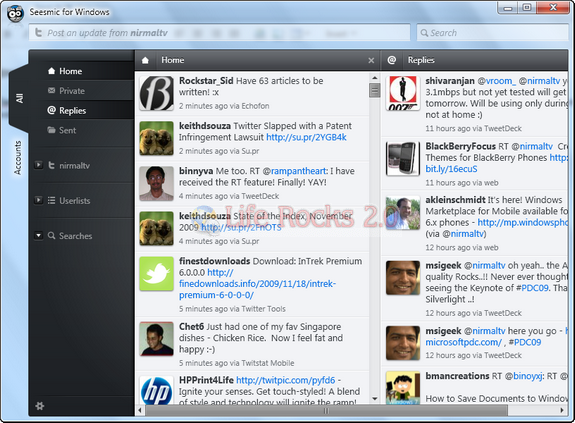
Task: Minimize the Seesmic window
Action: (508, 8)
